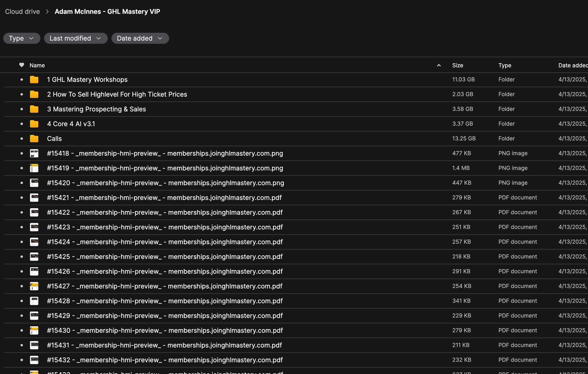Open the Type filter dropdown

(21, 38)
